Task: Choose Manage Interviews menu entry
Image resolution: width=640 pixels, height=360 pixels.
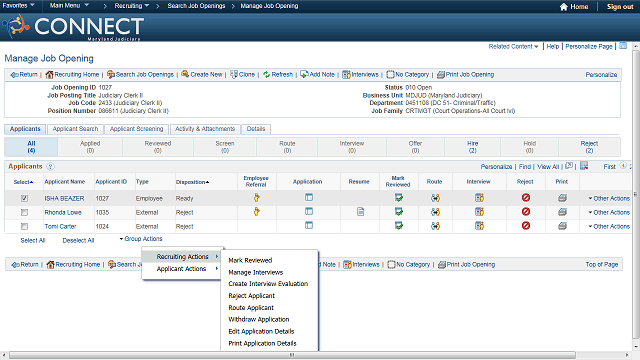Action: click(256, 273)
